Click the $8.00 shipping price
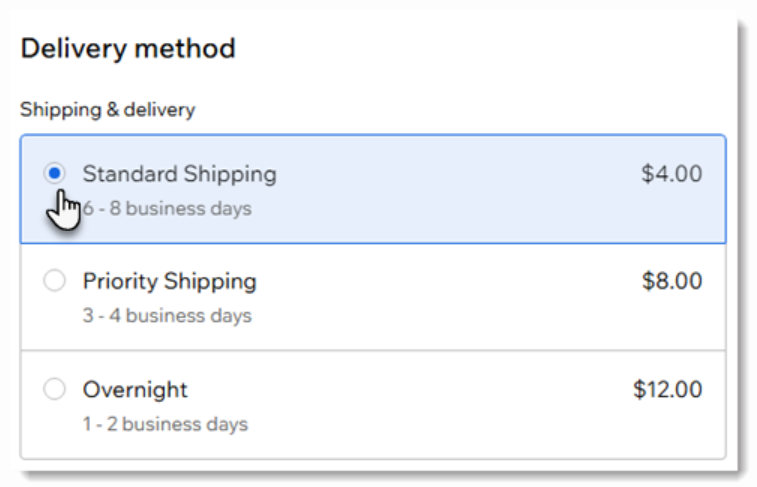The image size is (757, 487). tap(671, 282)
